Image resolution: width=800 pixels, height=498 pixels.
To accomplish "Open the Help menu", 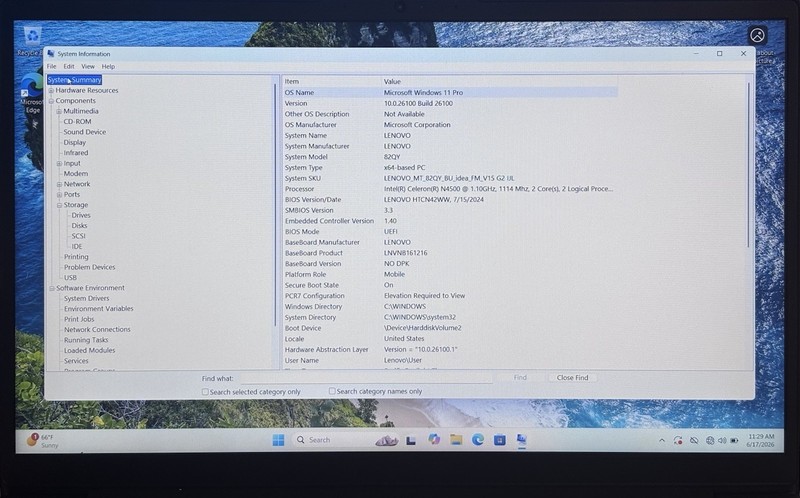I will [108, 66].
